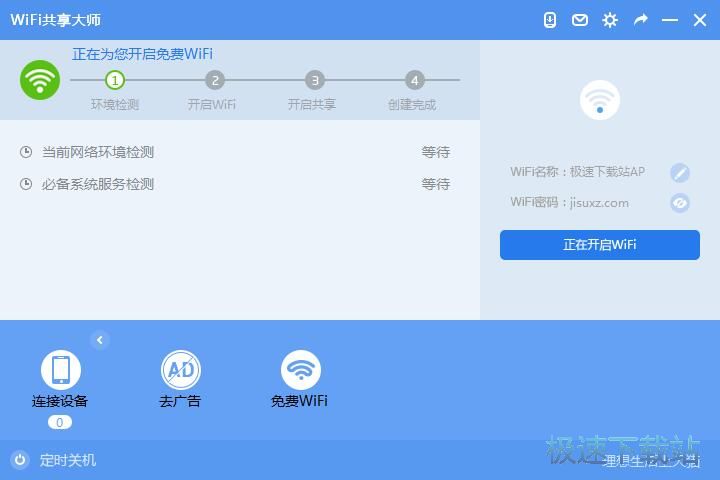Open settings via the gear icon
The image size is (720, 480).
[610, 20]
